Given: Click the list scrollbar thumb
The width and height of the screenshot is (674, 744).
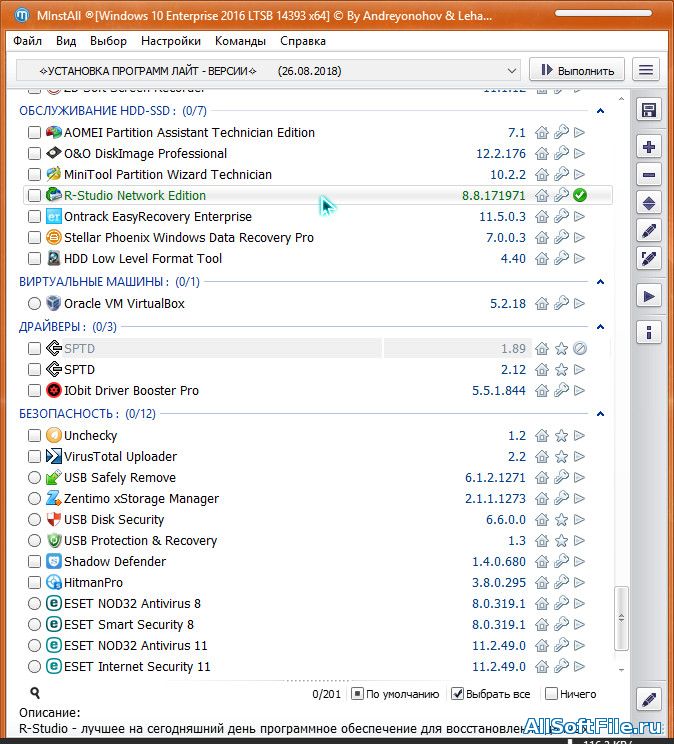Looking at the screenshot, I should click(621, 618).
